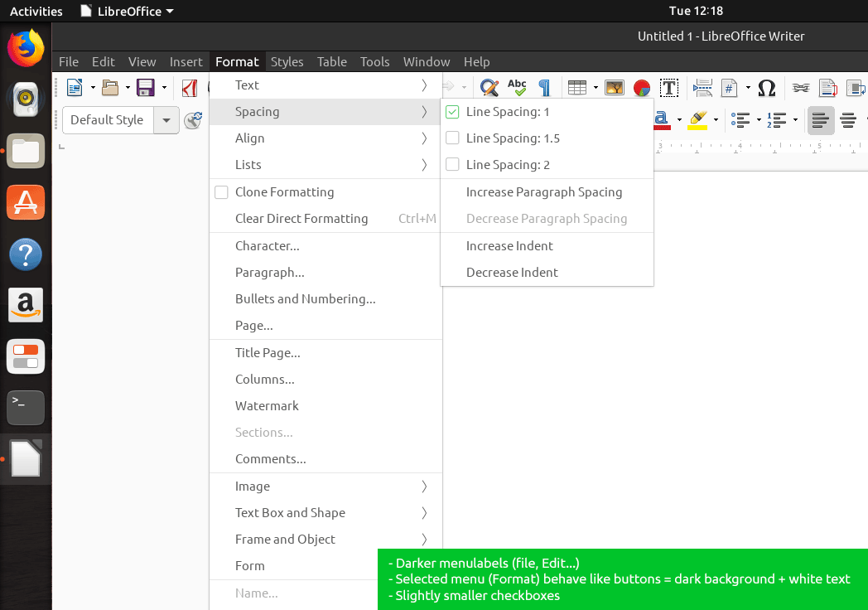Open the Save dropdown arrow
The width and height of the screenshot is (868, 610).
point(164,88)
